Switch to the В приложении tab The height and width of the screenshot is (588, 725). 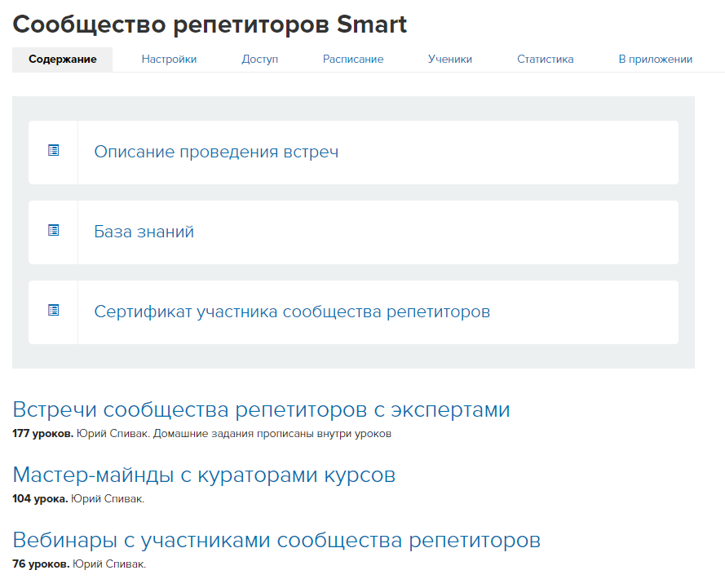point(655,60)
